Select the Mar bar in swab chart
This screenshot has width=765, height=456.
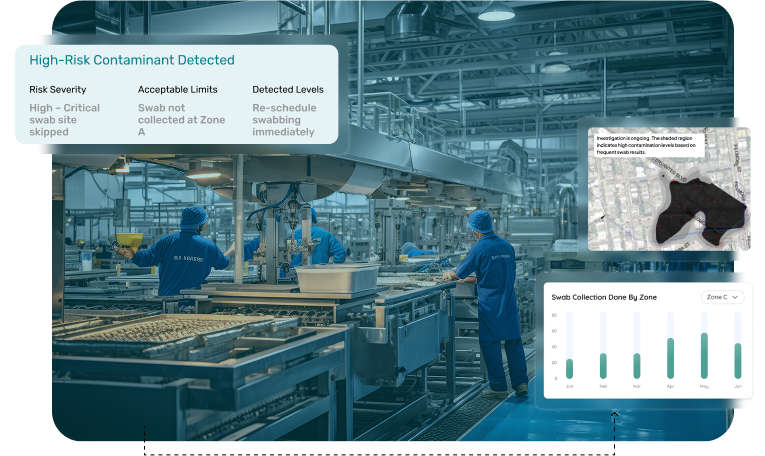coord(637,364)
